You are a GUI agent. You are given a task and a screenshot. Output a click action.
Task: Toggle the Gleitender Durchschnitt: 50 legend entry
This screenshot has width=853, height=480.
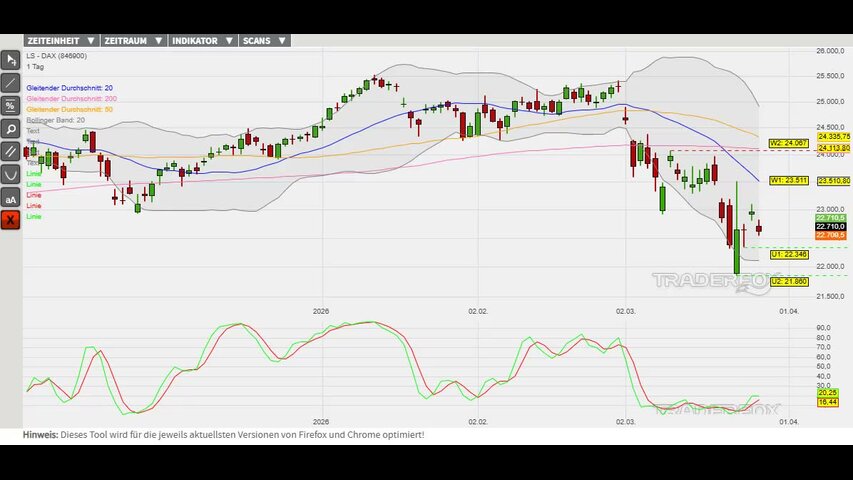coord(69,109)
